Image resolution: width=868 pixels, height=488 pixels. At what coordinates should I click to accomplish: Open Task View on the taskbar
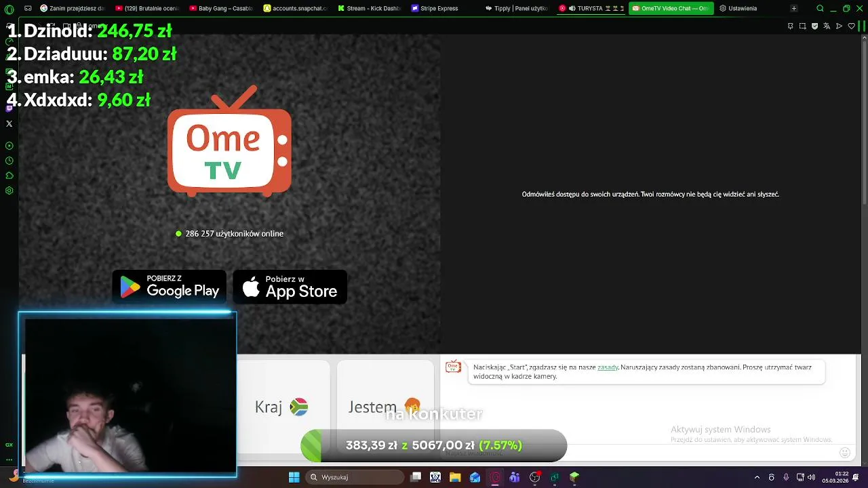click(x=416, y=477)
